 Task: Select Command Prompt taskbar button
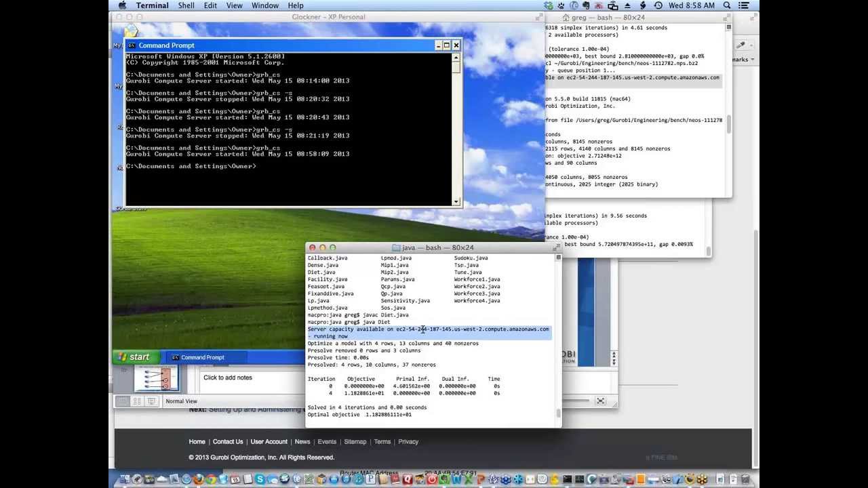(x=207, y=357)
